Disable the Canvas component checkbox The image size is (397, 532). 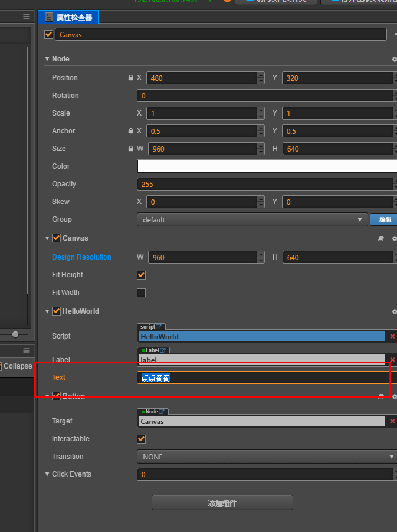coord(56,238)
